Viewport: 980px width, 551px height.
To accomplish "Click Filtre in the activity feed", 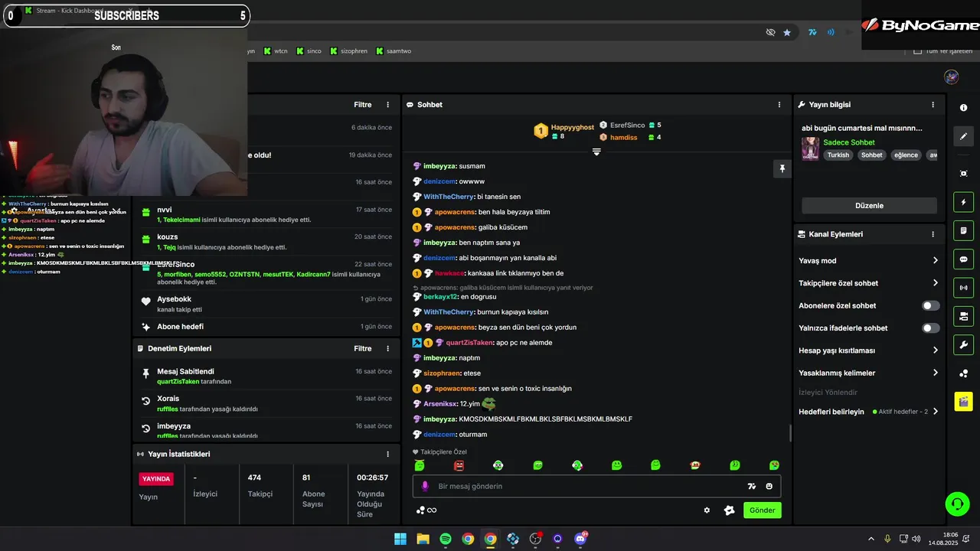I will tap(362, 105).
